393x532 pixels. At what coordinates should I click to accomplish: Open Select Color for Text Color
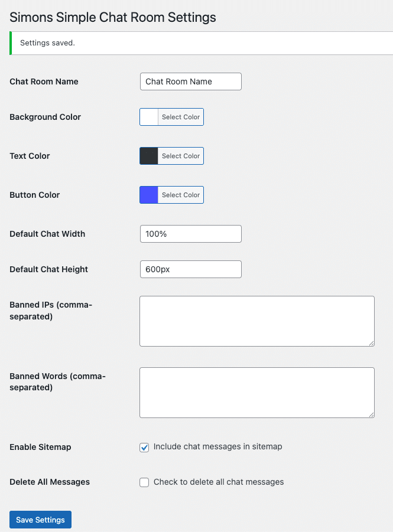click(181, 156)
